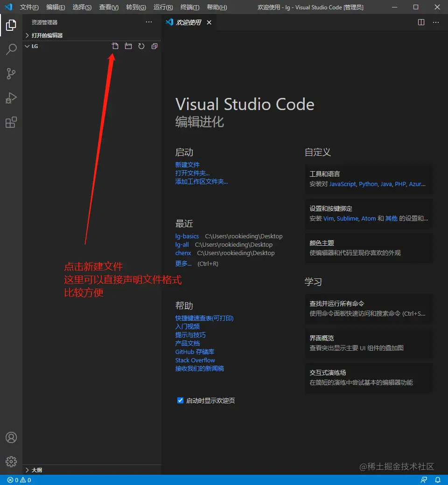Expand the 打开的编辑器 section

91,35
